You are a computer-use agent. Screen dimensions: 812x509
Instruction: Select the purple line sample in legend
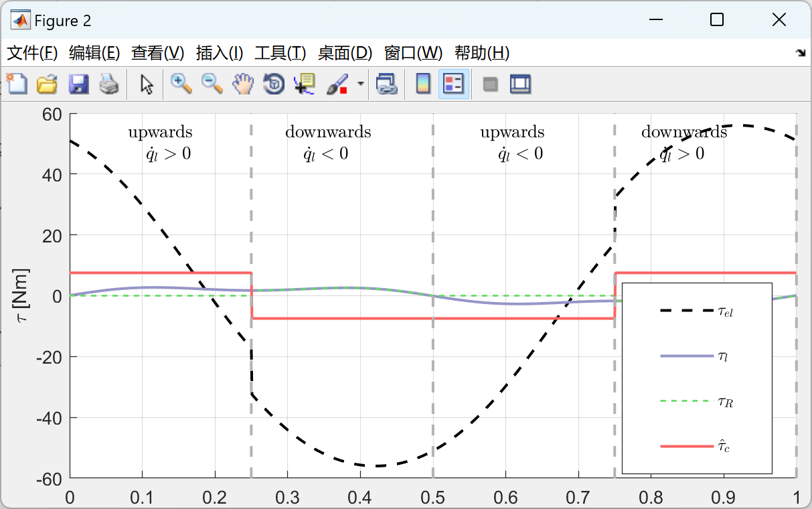[x=687, y=356]
